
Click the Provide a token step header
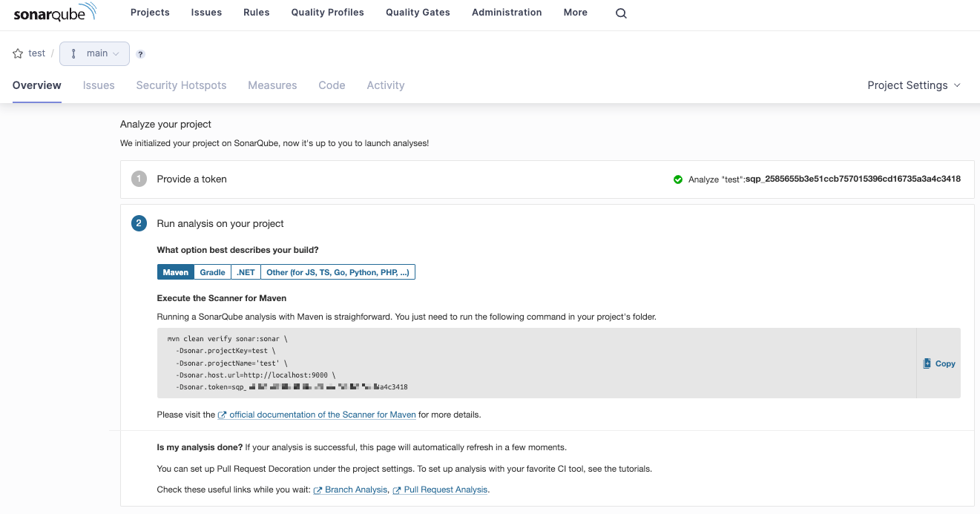(x=191, y=179)
